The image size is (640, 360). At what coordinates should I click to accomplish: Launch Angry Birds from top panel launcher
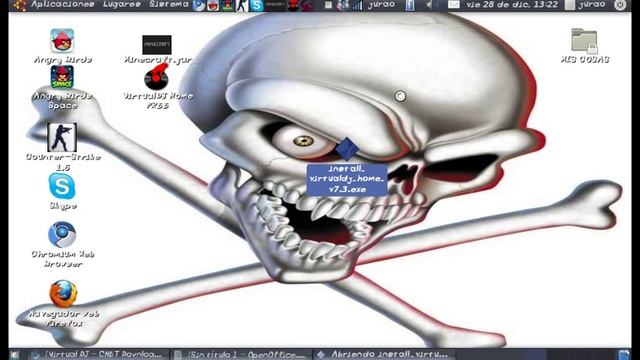(x=213, y=5)
